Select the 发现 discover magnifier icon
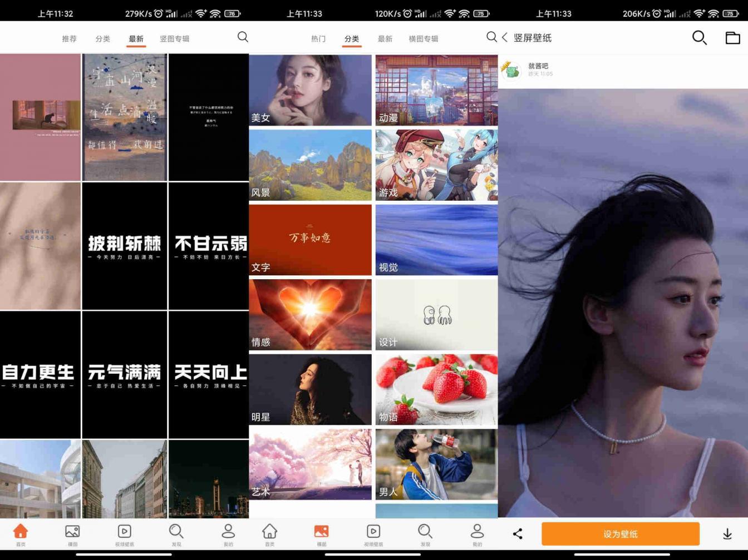 click(x=176, y=533)
